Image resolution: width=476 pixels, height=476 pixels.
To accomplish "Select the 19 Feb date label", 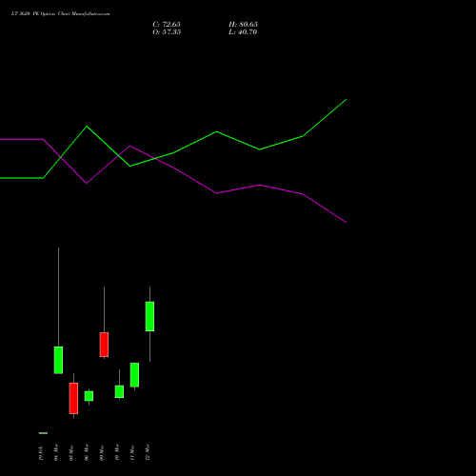I will 41,453.
